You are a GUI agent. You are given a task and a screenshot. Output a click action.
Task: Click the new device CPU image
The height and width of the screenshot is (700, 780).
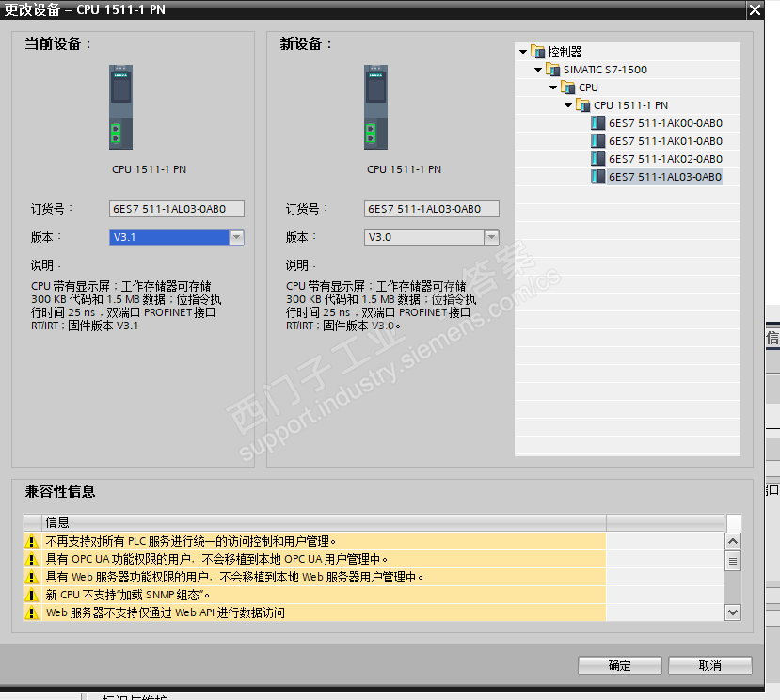click(x=375, y=107)
